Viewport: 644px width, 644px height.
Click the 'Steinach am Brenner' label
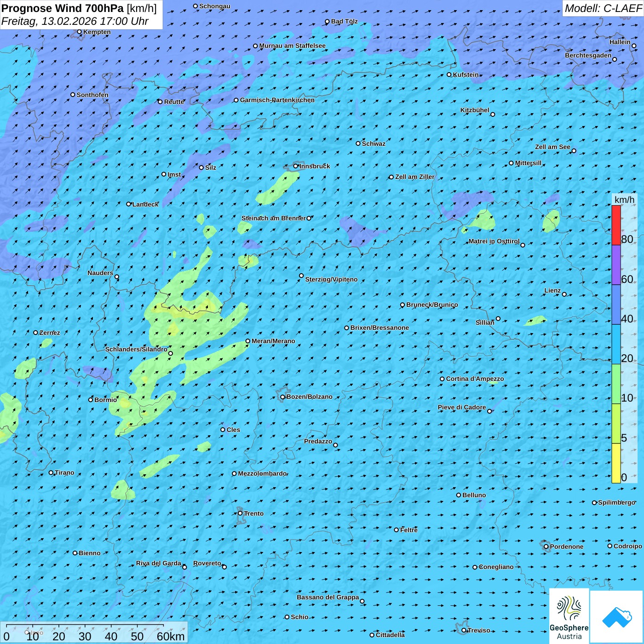tap(273, 218)
